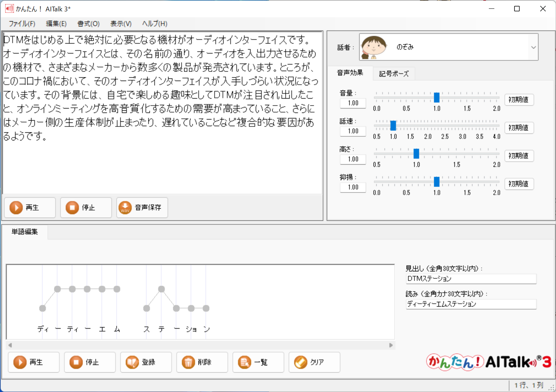Click the accent point above ム
The height and width of the screenshot is (392, 556).
click(117, 289)
